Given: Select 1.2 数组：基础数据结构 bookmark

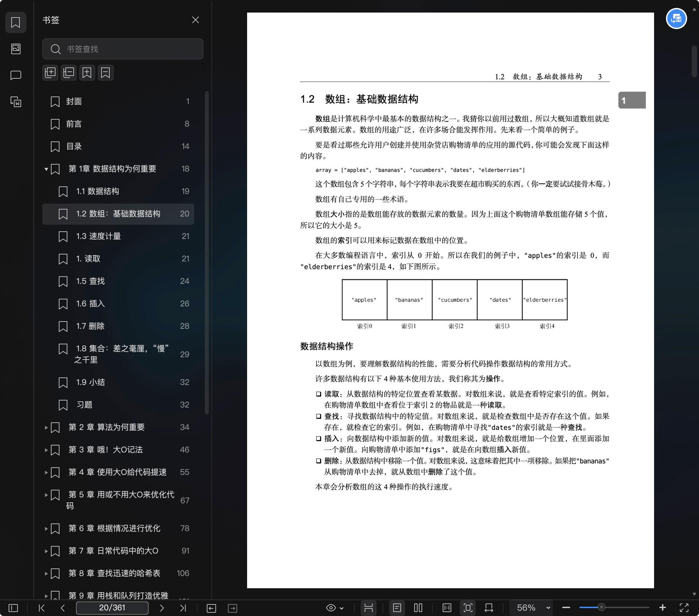Looking at the screenshot, I should [x=118, y=214].
